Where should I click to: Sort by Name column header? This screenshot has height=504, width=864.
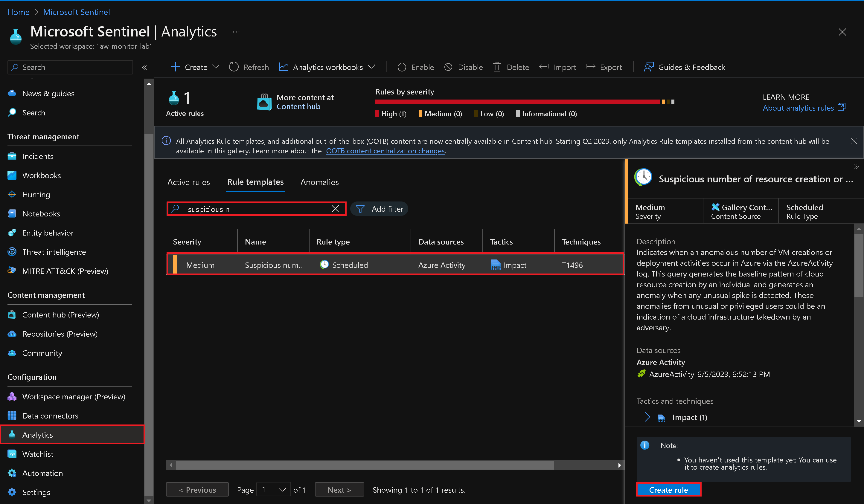pos(255,242)
